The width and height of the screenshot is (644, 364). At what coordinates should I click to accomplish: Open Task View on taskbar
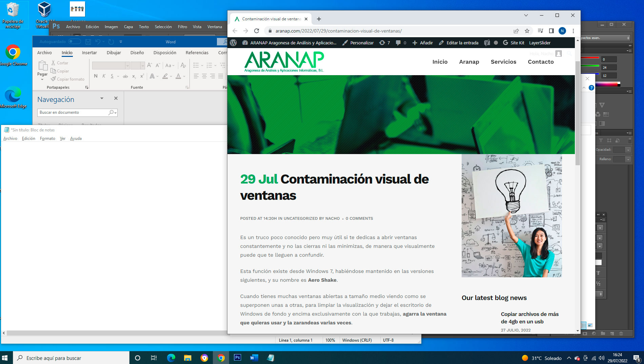pos(154,358)
